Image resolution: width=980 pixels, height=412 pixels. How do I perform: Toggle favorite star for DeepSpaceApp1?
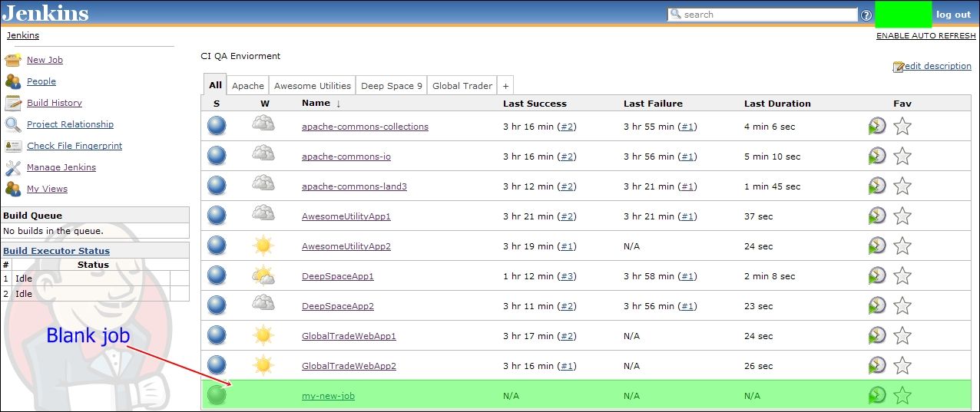coord(902,275)
